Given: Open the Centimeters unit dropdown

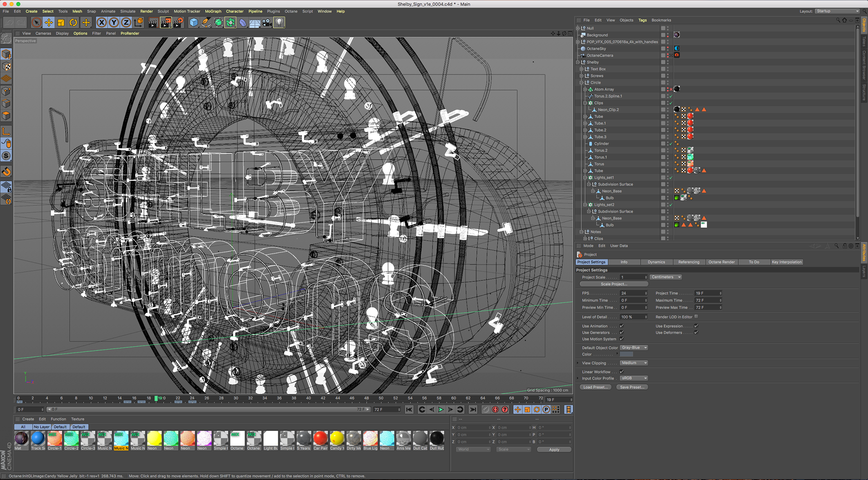Looking at the screenshot, I should 665,277.
